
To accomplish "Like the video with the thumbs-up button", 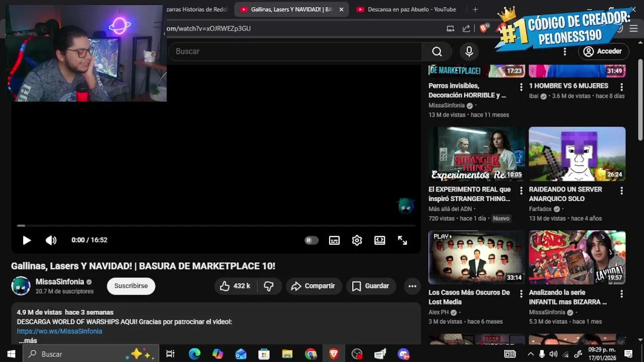I will click(235, 286).
